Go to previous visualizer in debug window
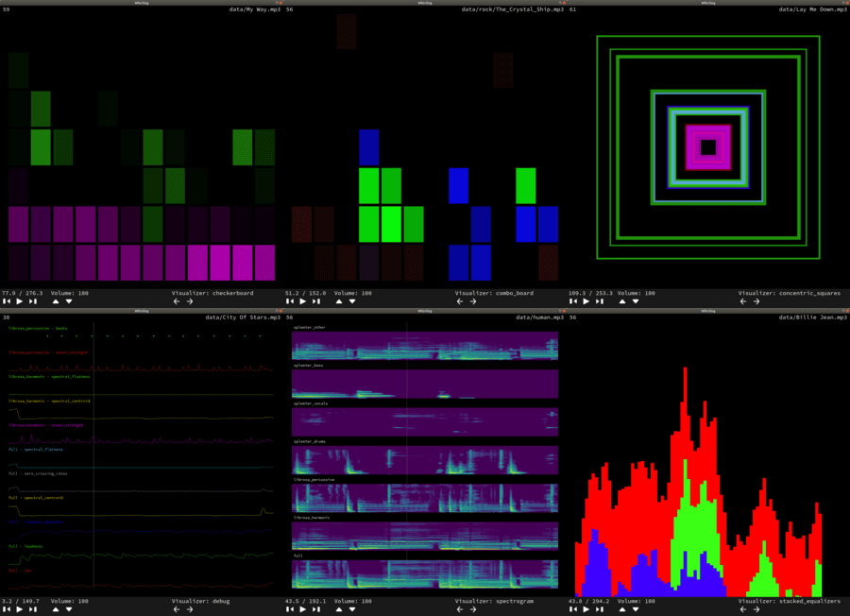The width and height of the screenshot is (850, 616). 177,609
